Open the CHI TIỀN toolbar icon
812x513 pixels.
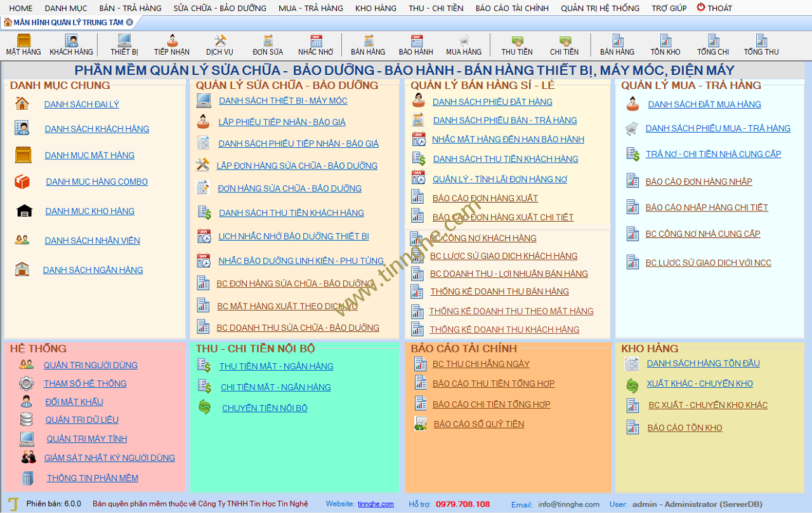564,45
